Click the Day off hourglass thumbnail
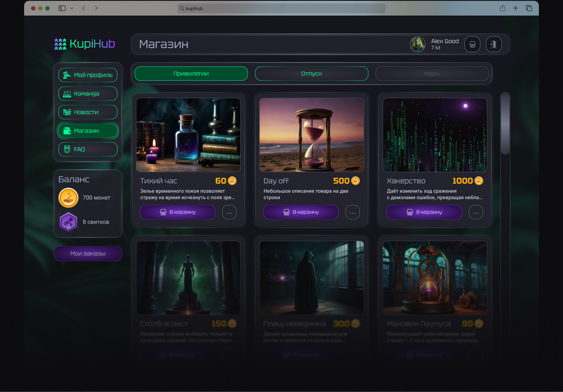The width and height of the screenshot is (563, 392). coord(312,135)
